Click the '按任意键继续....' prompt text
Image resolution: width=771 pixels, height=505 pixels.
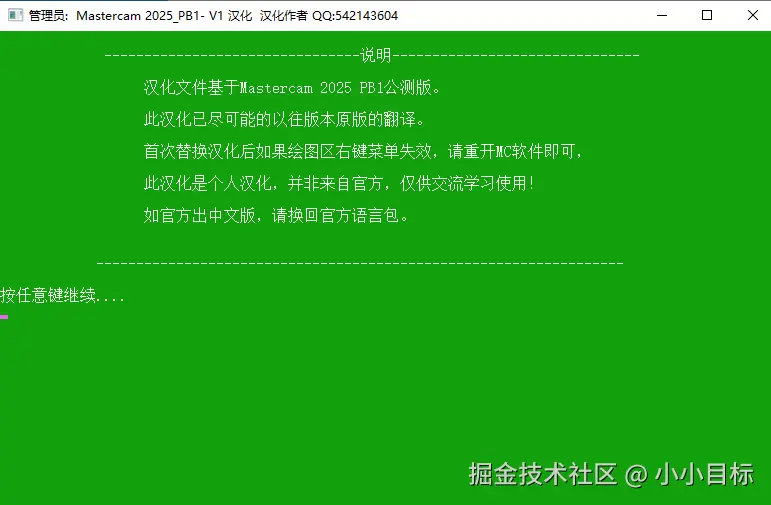click(62, 296)
